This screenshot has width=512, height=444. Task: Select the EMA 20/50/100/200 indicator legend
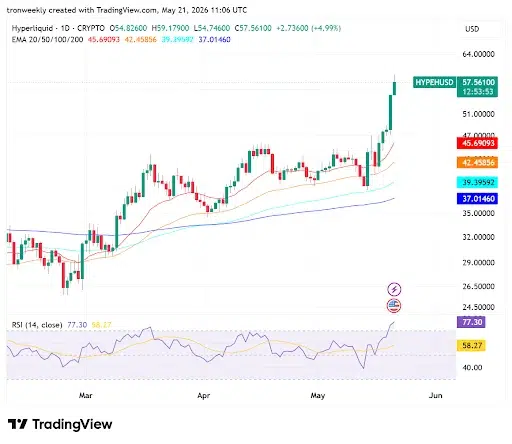(x=47, y=40)
